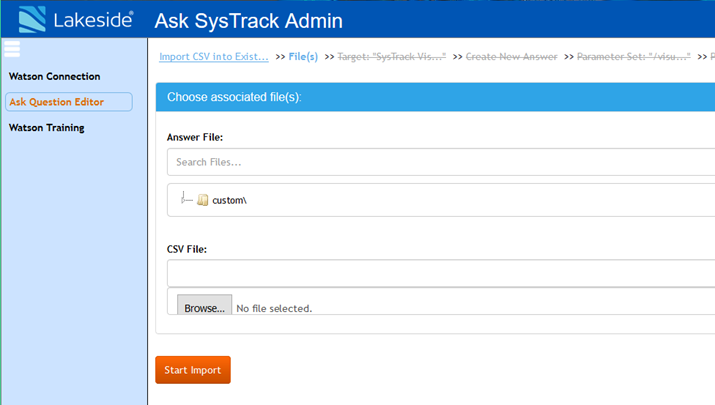Open Watson Connection in sidebar
This screenshot has width=715, height=405.
tap(54, 76)
